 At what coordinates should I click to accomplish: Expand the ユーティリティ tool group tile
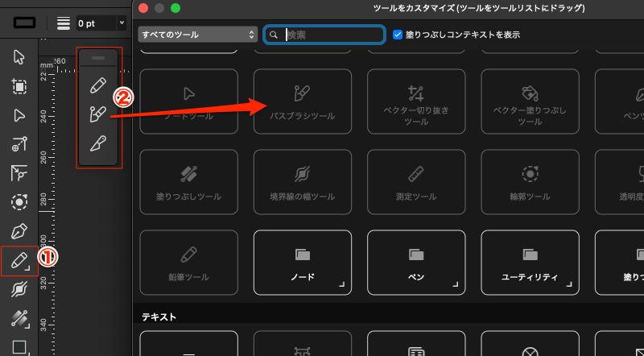(x=530, y=263)
